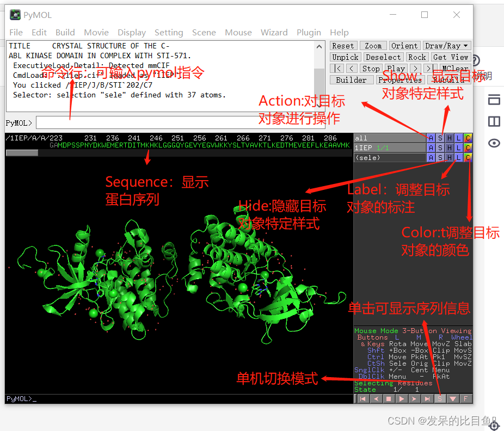The height and width of the screenshot is (431, 504).
Task: Click the log output scroll-up arrow
Action: [x=319, y=47]
